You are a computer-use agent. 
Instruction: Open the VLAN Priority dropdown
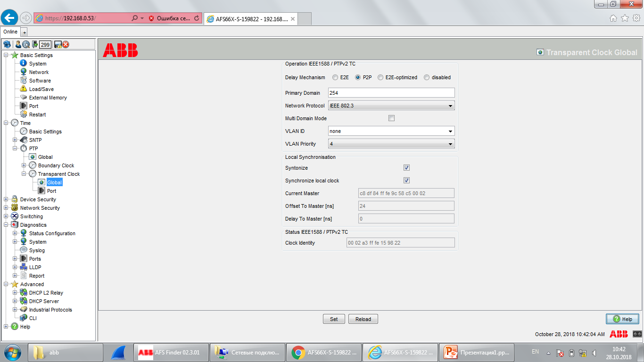[x=391, y=144]
